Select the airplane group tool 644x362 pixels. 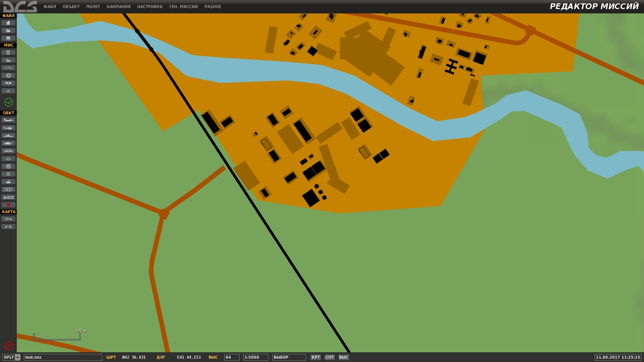(8, 120)
